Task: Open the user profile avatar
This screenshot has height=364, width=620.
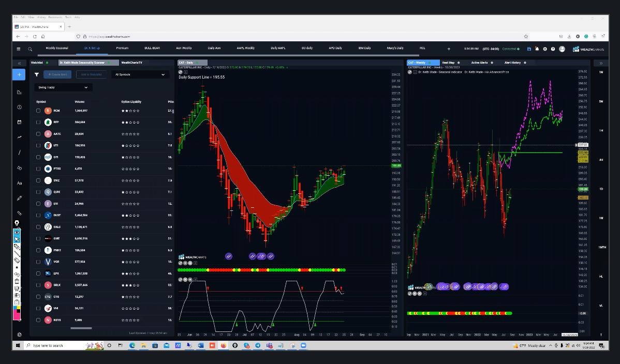Action: (x=562, y=49)
